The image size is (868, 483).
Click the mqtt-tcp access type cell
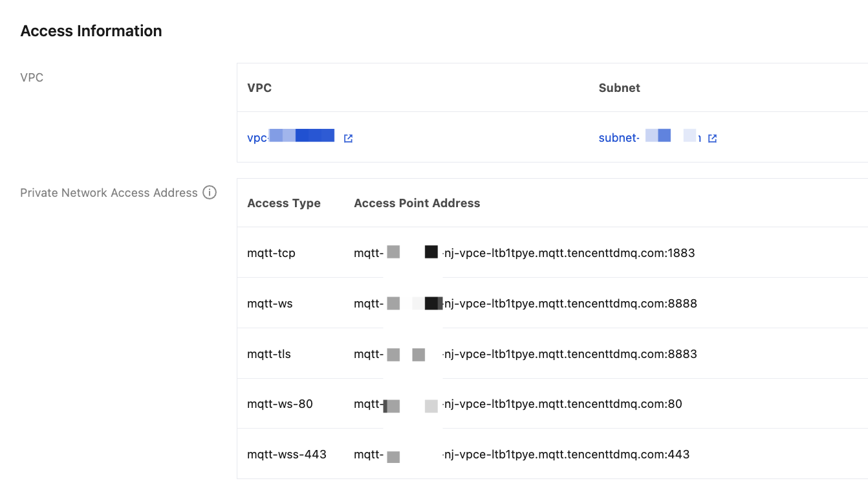point(271,253)
